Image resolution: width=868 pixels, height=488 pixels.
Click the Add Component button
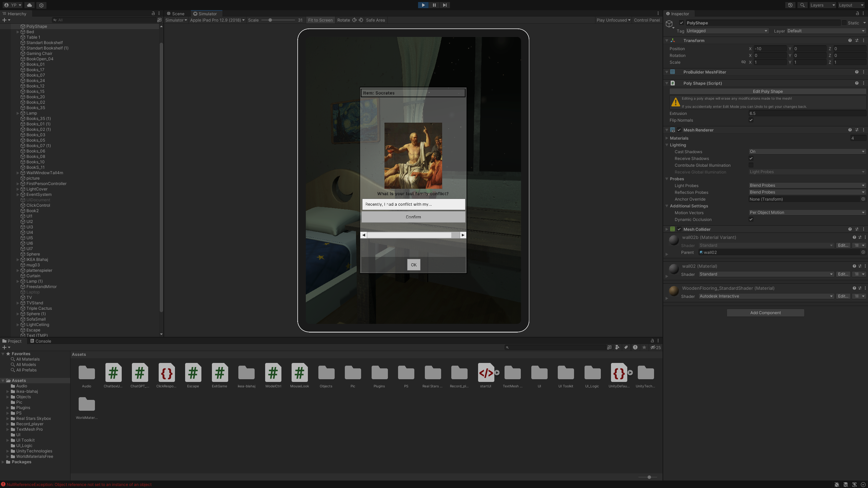click(x=765, y=312)
